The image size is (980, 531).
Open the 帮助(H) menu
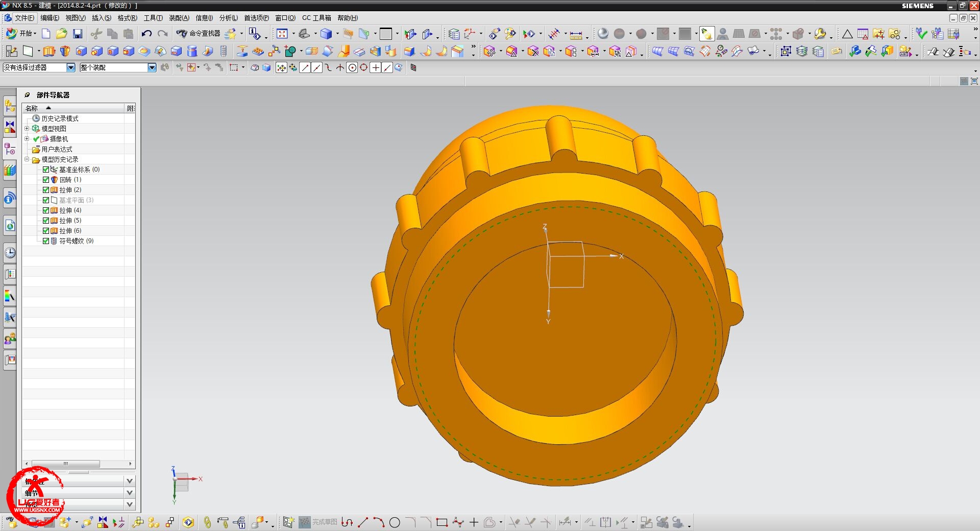[x=347, y=18]
